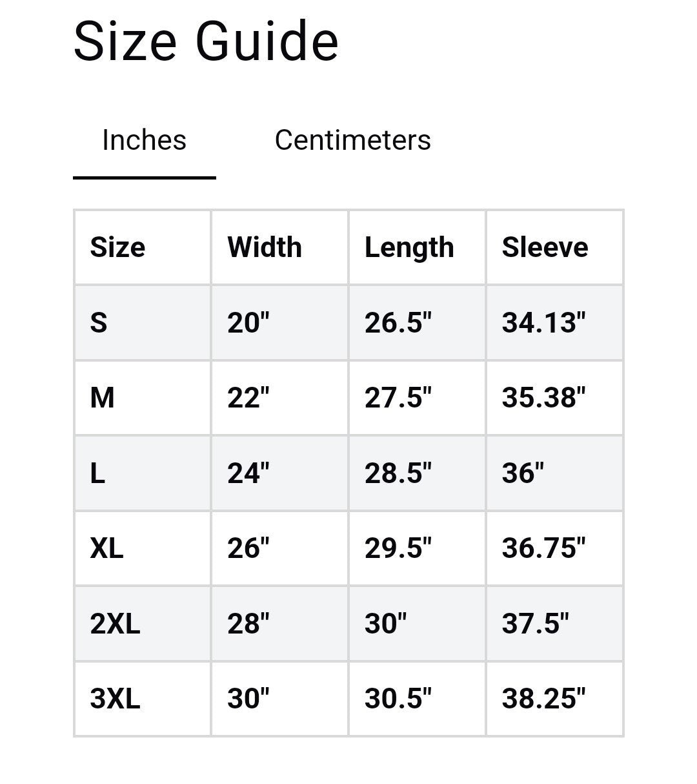This screenshot has width=697, height=784.
Task: Click the 36" sleeve cell
Action: coord(523,473)
